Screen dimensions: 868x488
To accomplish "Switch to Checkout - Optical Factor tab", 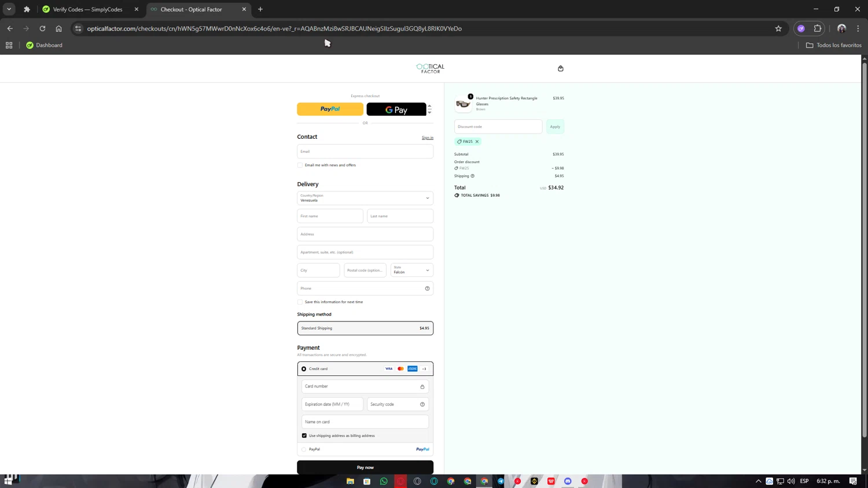I will tap(192, 9).
